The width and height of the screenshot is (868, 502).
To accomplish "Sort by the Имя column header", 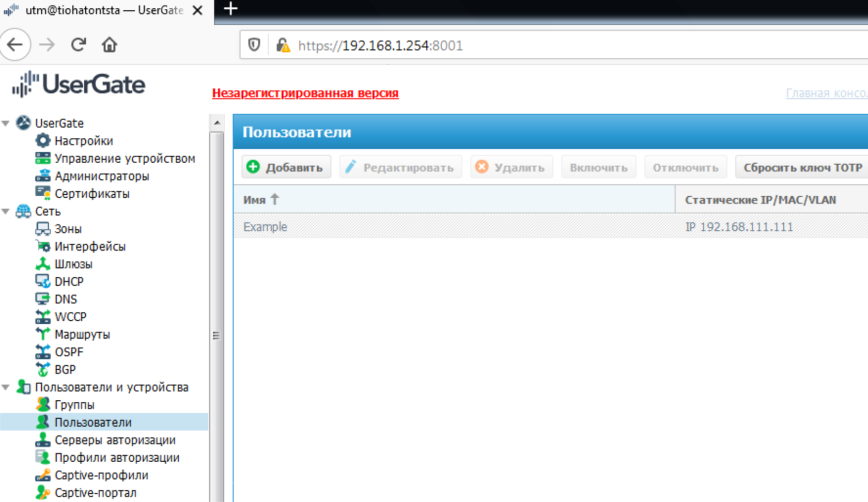I will pos(454,199).
